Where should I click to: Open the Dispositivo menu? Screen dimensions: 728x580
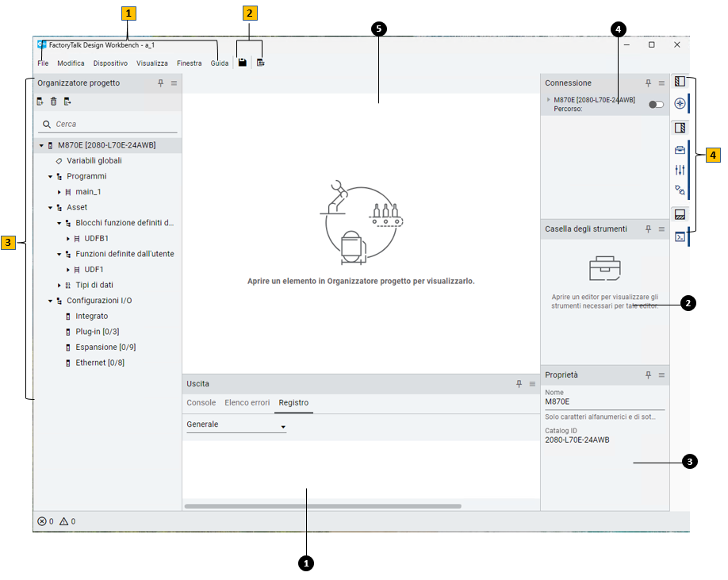pos(109,62)
